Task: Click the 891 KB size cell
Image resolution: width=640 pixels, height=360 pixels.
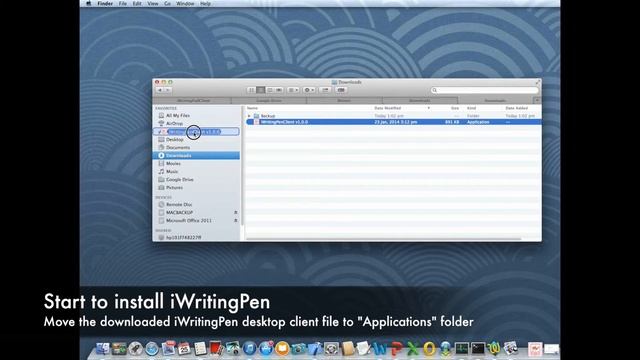Action: click(x=452, y=122)
